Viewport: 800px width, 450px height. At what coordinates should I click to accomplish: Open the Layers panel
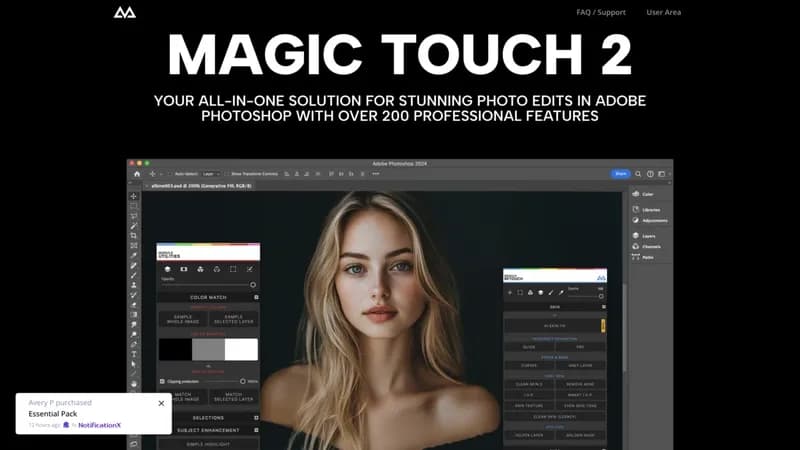tap(644, 236)
